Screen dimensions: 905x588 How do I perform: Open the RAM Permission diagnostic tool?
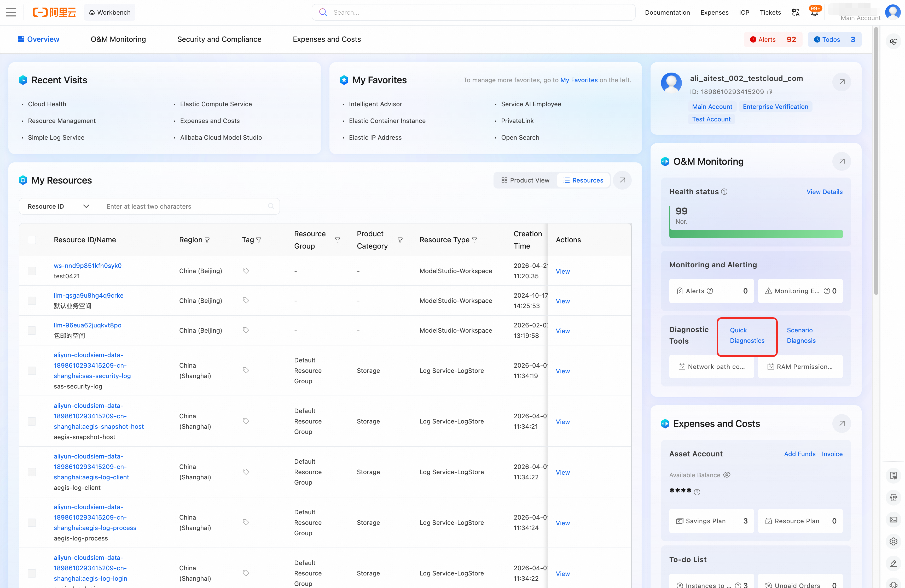click(800, 367)
